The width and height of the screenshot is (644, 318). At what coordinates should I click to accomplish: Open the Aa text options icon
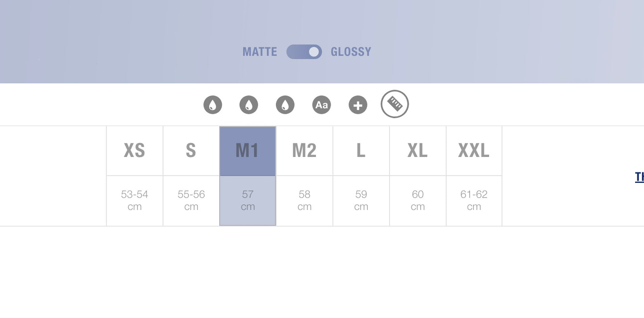pos(321,105)
